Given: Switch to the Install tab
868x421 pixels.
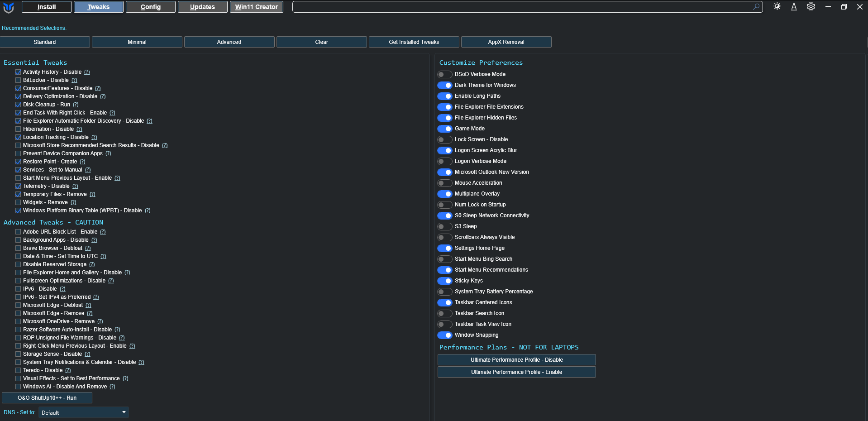Looking at the screenshot, I should (x=47, y=7).
